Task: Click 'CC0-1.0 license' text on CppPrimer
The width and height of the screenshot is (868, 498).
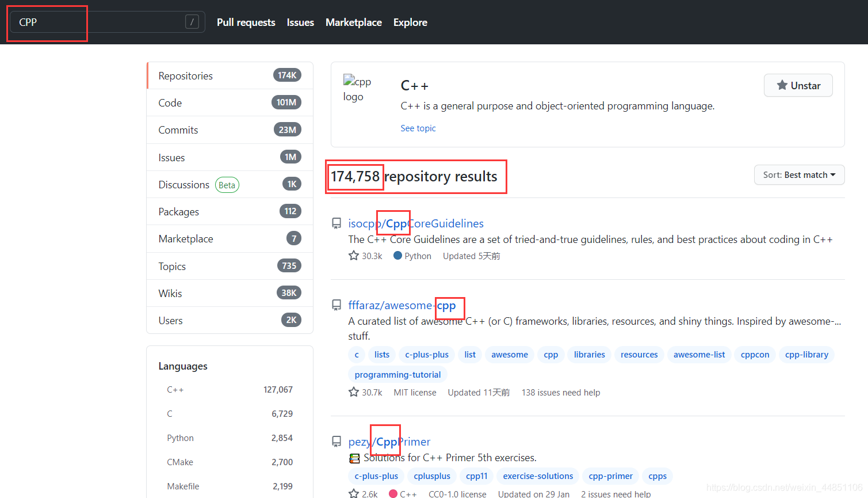Action: (458, 494)
